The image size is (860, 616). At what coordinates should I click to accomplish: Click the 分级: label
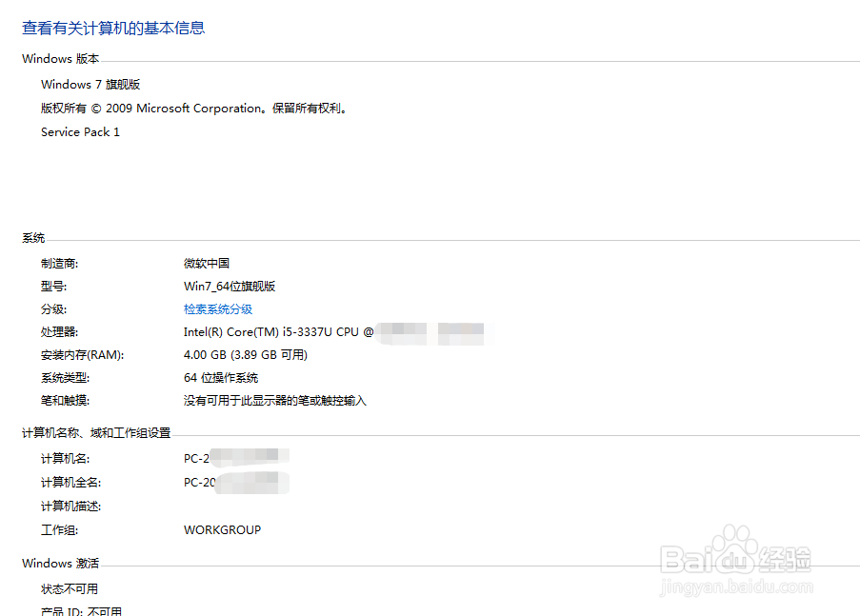[x=53, y=309]
